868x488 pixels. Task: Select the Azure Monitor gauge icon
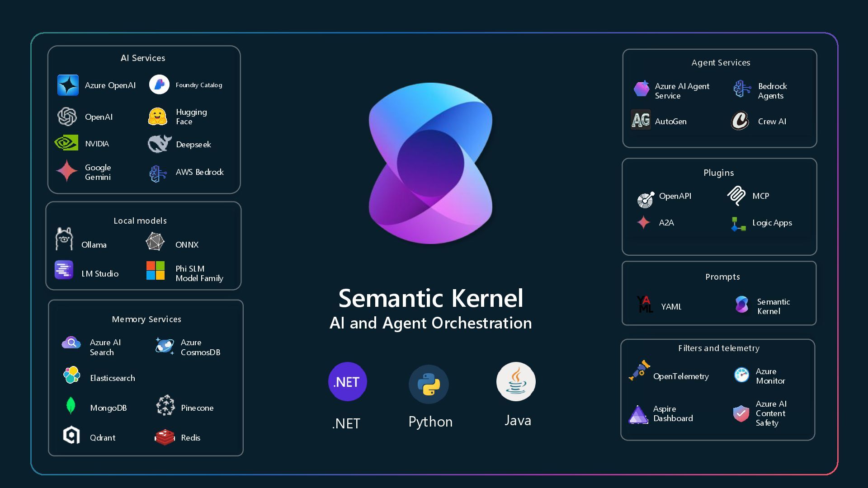[x=741, y=375]
